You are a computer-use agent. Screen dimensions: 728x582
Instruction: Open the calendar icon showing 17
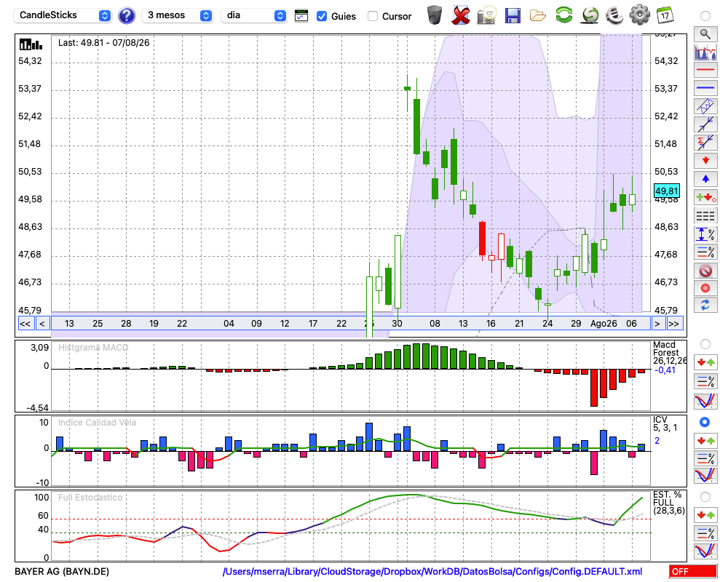[665, 15]
